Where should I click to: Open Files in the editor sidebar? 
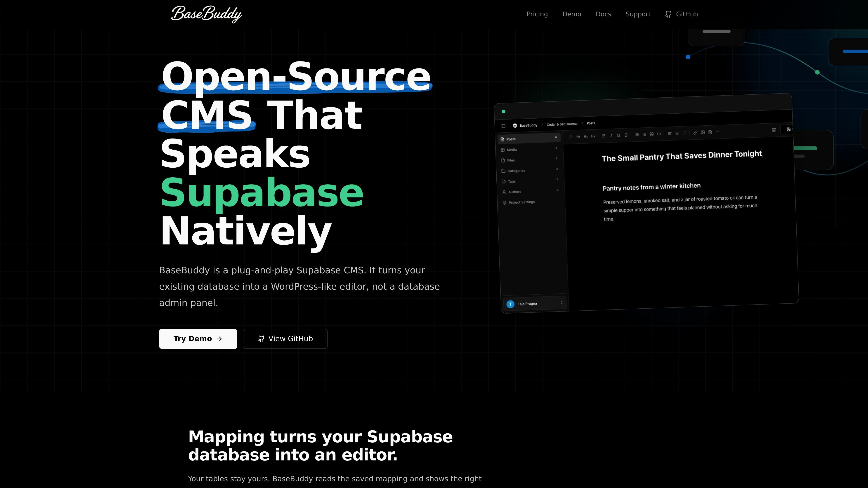530,160
